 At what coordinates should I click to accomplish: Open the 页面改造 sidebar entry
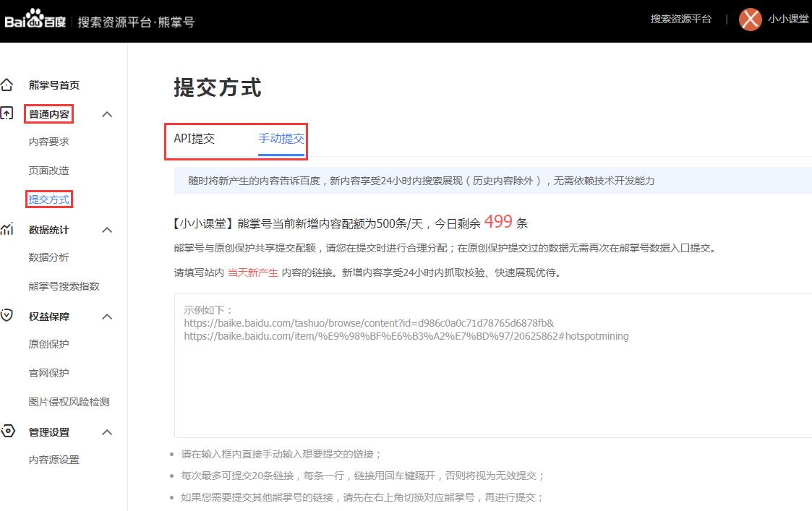[49, 171]
